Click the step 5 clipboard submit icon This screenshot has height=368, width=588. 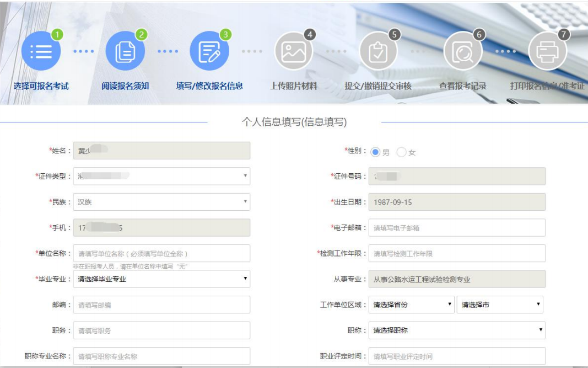tap(378, 51)
